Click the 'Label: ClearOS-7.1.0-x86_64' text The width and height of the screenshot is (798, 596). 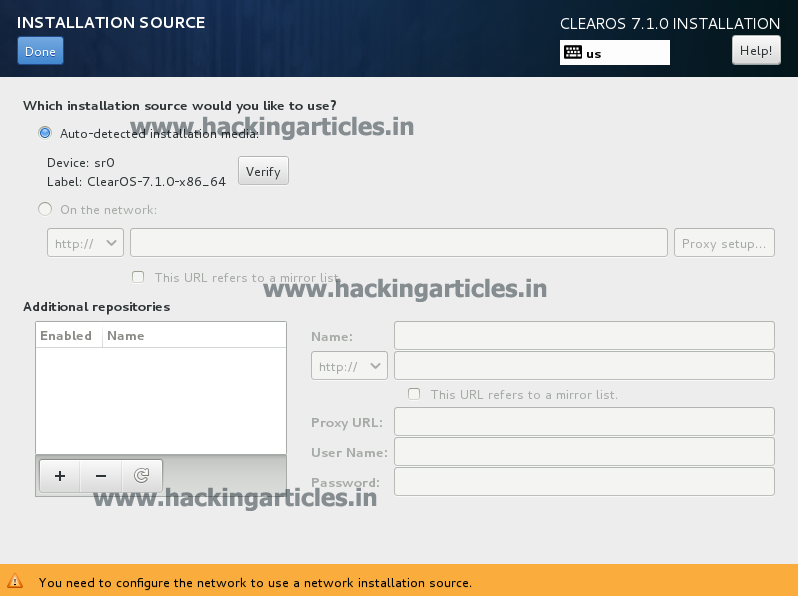pos(136,182)
